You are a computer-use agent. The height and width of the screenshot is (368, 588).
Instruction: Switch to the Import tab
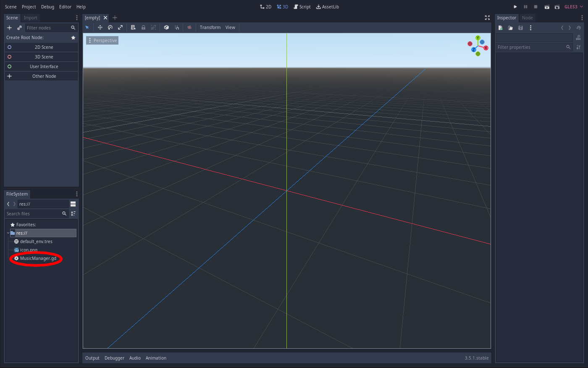click(x=30, y=18)
